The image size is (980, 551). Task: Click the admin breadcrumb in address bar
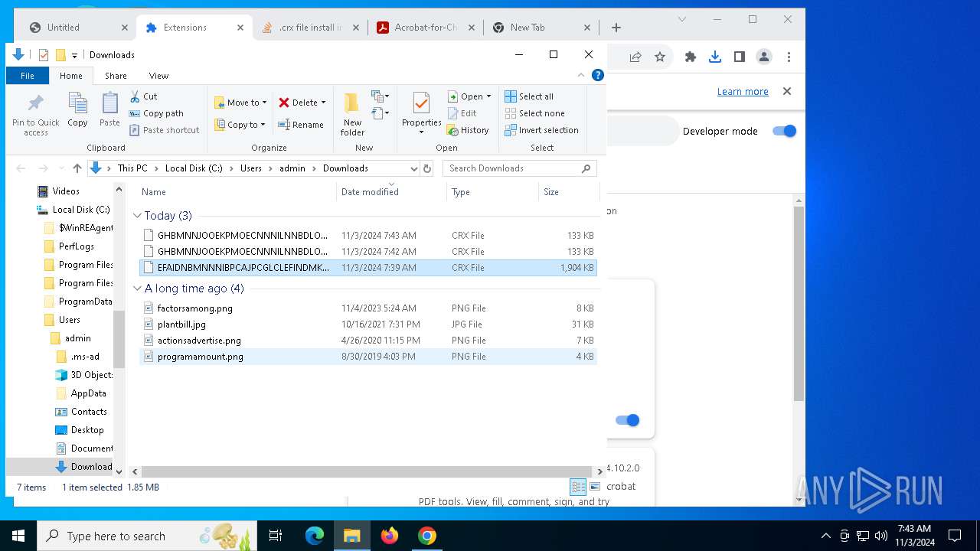(x=292, y=168)
